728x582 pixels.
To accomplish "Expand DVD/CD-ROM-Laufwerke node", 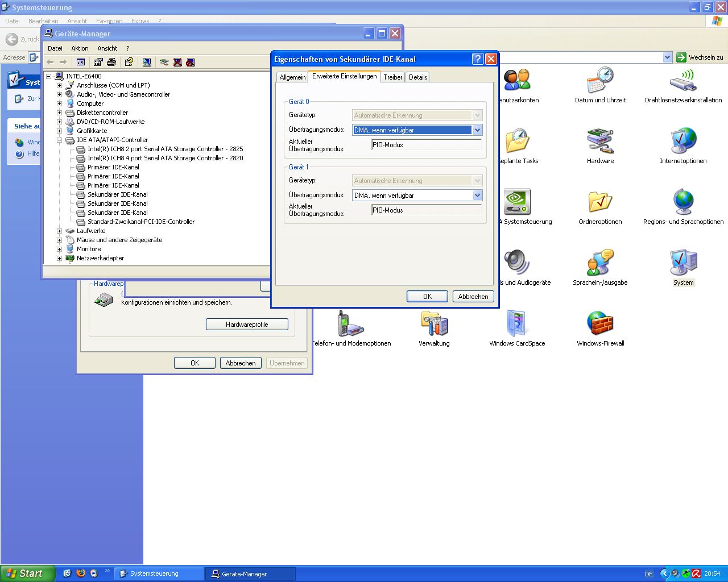I will 59,122.
